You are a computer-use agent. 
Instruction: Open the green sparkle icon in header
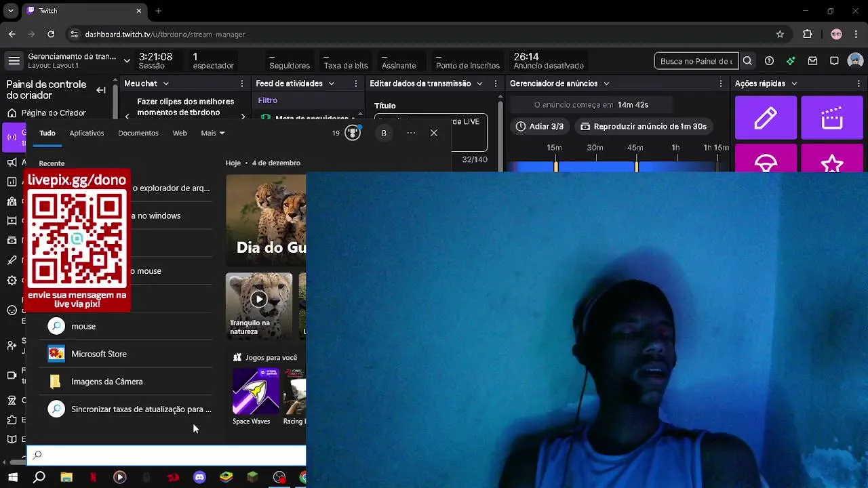[791, 61]
